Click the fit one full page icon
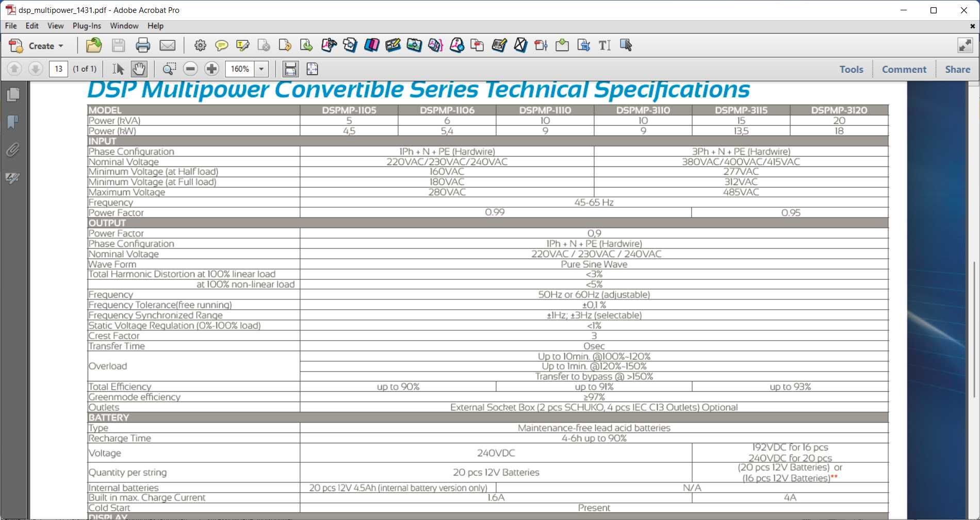 pyautogui.click(x=312, y=69)
